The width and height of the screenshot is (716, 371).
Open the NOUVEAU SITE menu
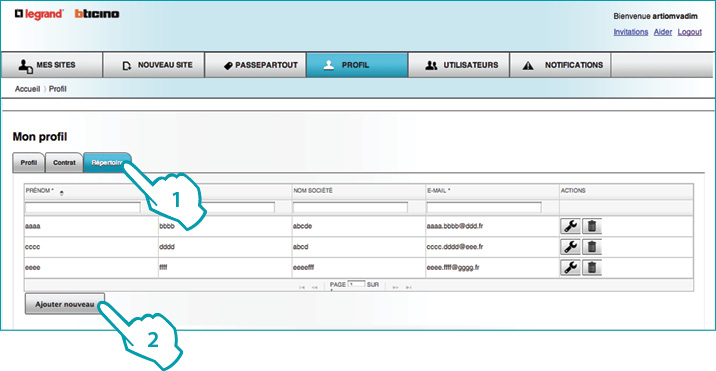point(153,65)
